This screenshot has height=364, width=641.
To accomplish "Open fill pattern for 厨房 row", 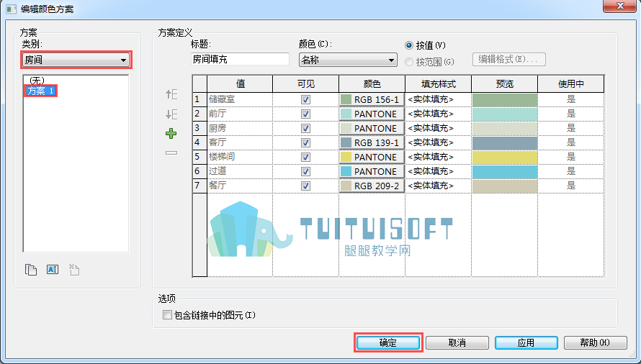I will tap(438, 128).
